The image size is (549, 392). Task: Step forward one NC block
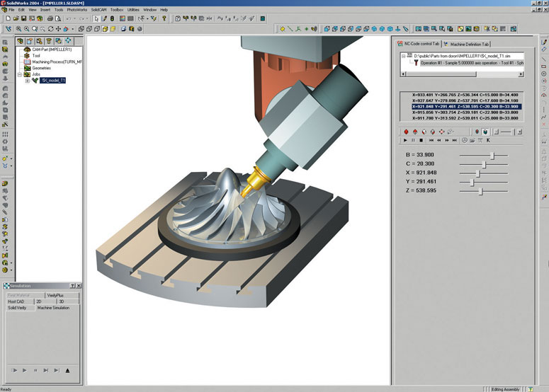[447, 140]
